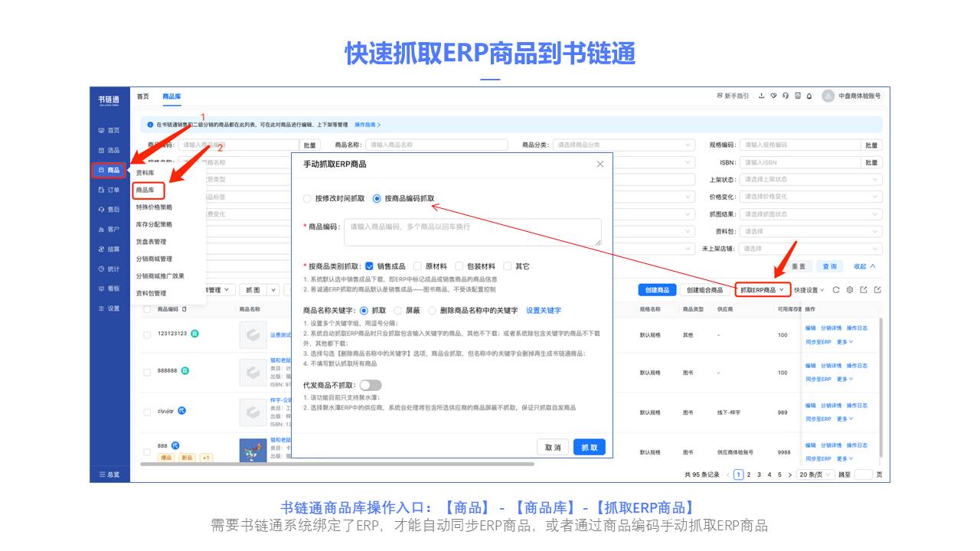Click the download icon in the top bar
This screenshot has width=980, height=551.
coord(762,96)
